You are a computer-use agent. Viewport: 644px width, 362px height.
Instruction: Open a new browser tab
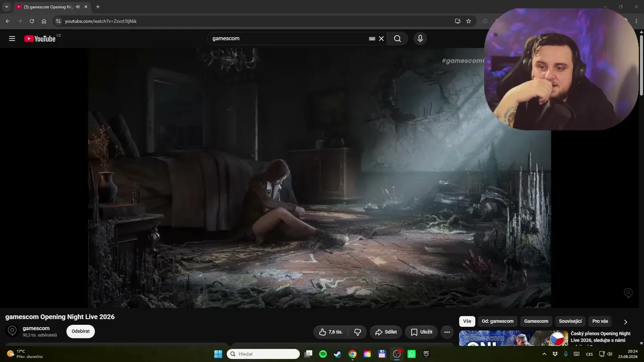(x=98, y=7)
